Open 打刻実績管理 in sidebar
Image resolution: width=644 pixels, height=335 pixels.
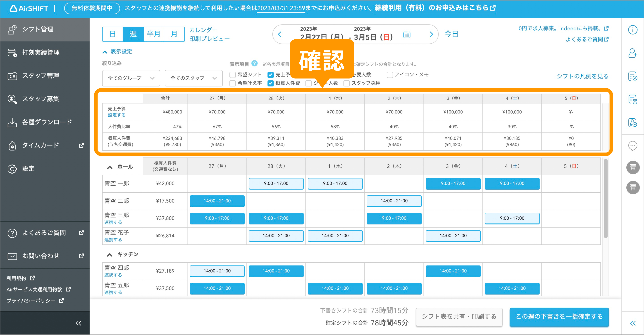click(x=45, y=53)
